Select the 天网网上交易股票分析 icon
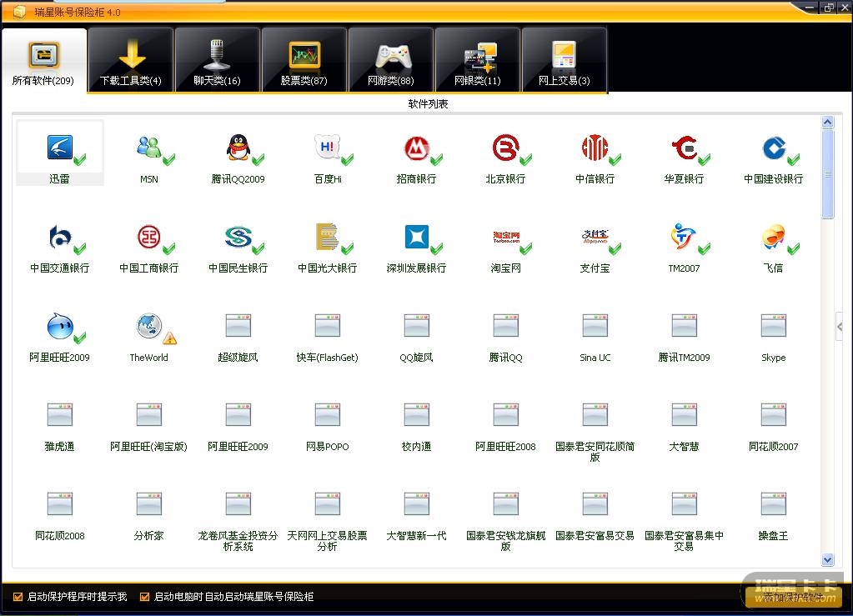The image size is (853, 616). click(328, 504)
